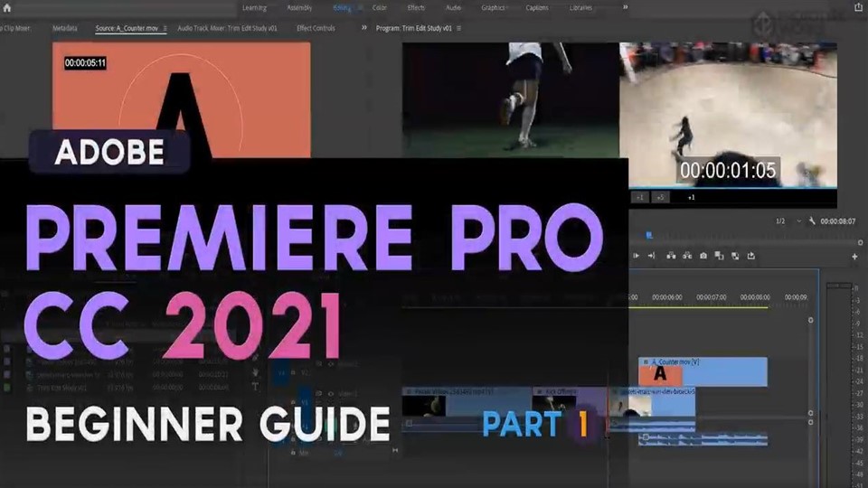Click the Button Editor plus icon
The image size is (868, 488).
point(854,257)
